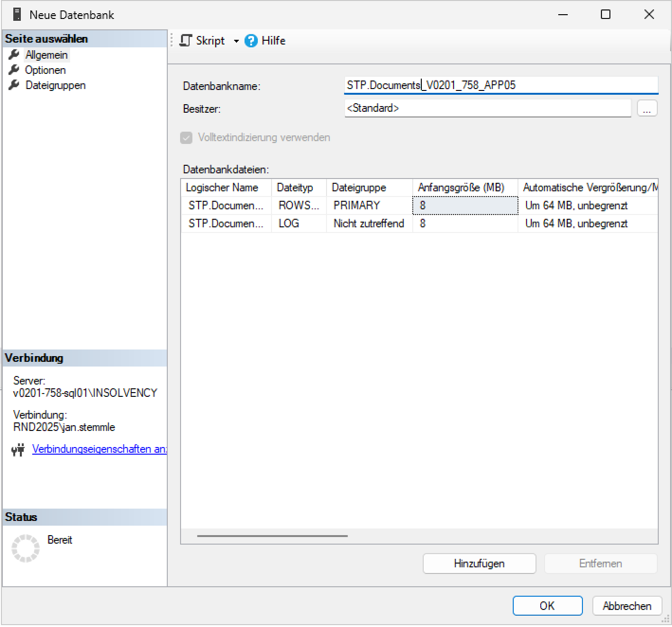The image size is (672, 627).
Task: Click the Dateityp column header
Action: coord(299,188)
